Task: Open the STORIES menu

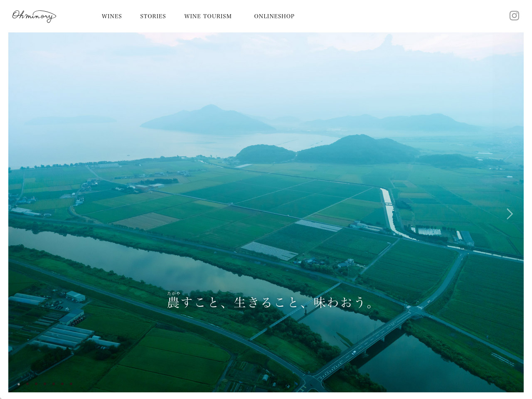Action: [x=153, y=16]
